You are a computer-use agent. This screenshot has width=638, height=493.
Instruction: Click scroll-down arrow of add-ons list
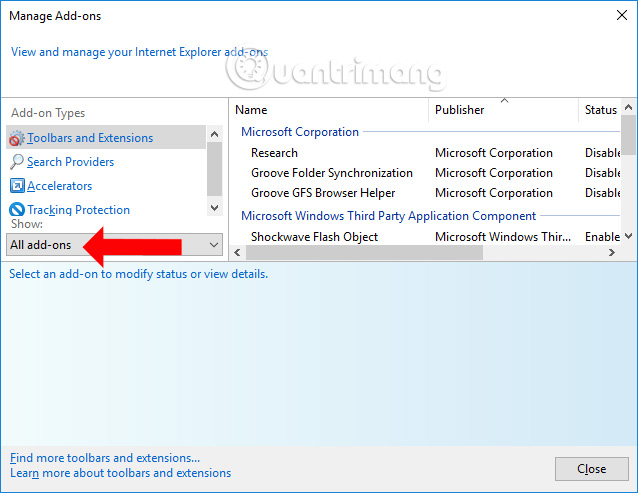pos(629,236)
